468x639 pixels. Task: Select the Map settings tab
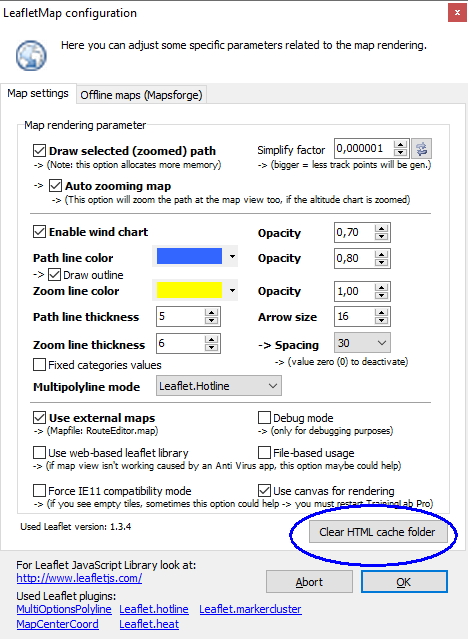(x=38, y=93)
